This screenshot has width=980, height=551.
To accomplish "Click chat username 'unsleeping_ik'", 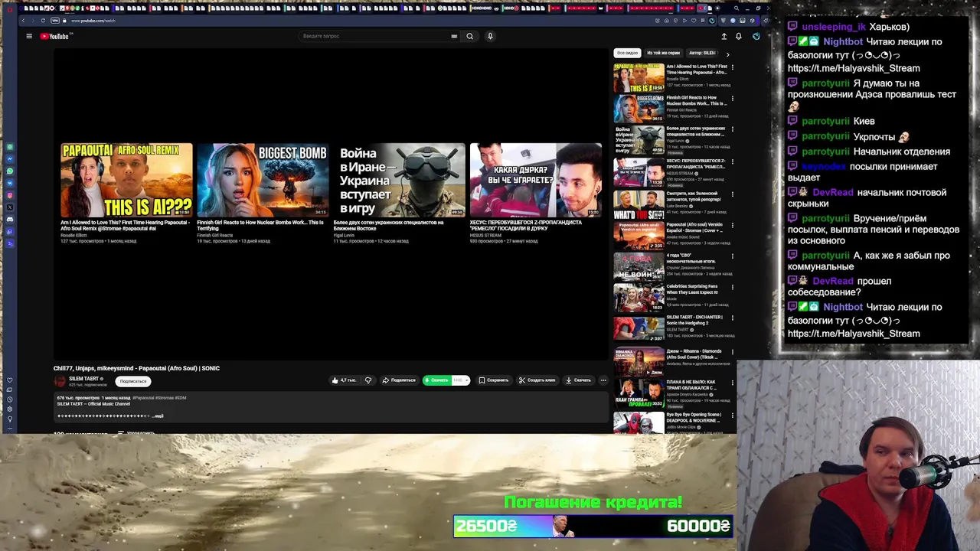I will point(834,27).
